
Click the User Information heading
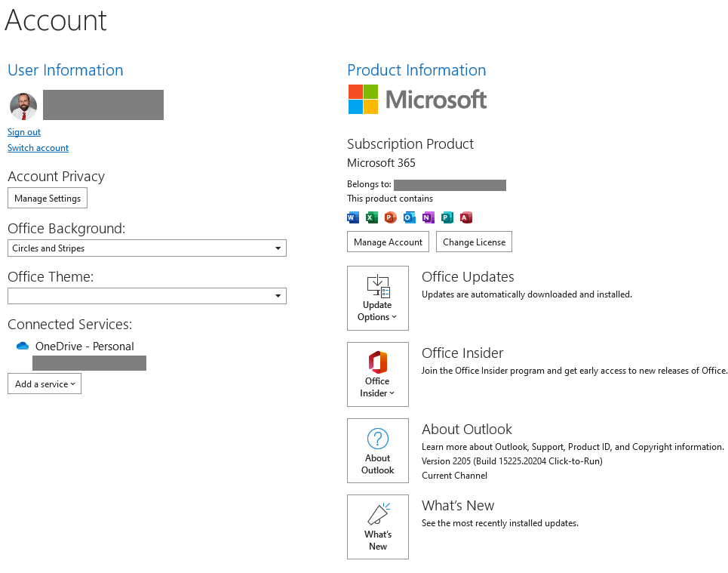point(66,69)
